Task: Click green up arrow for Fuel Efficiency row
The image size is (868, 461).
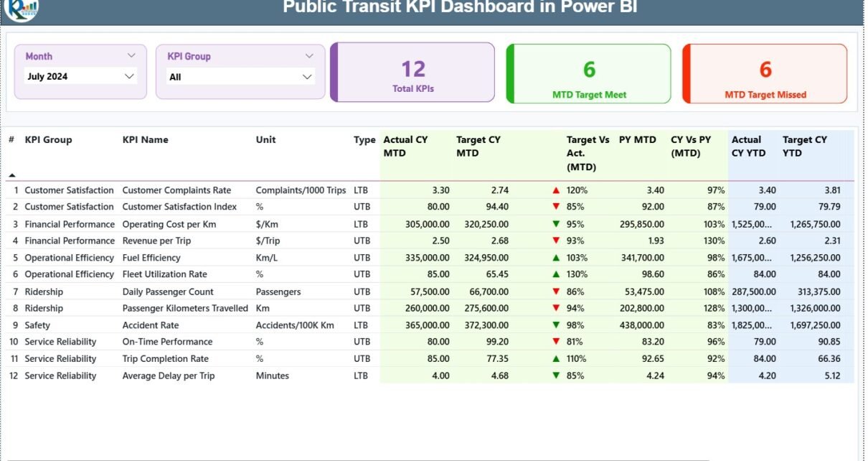Action: [x=556, y=258]
